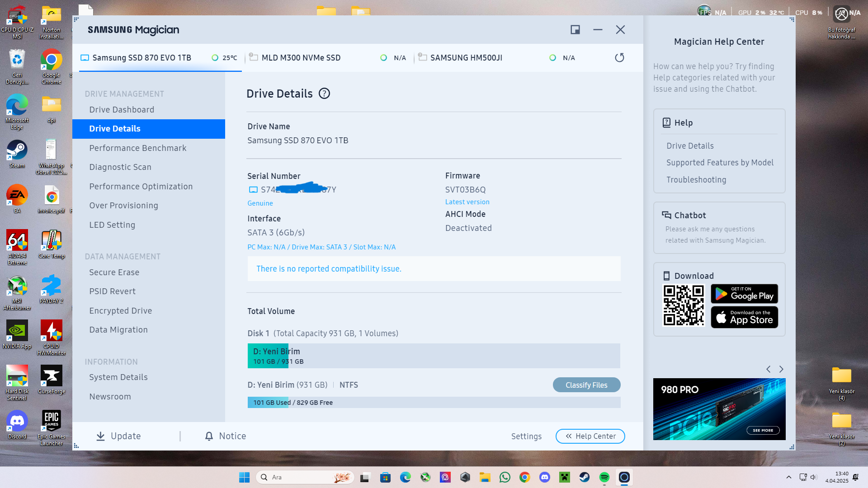Open Hard Disk Sentinel desktop icon
This screenshot has width=868, height=488.
(x=17, y=383)
